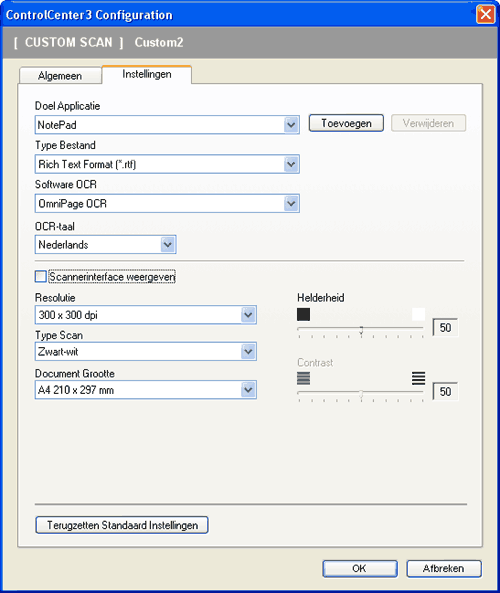Select the Instellingen tab

[147, 74]
